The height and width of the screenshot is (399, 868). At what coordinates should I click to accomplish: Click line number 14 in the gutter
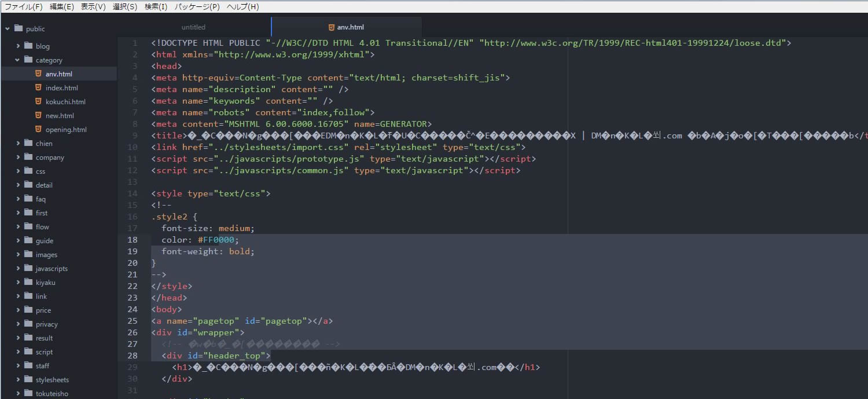(x=133, y=193)
